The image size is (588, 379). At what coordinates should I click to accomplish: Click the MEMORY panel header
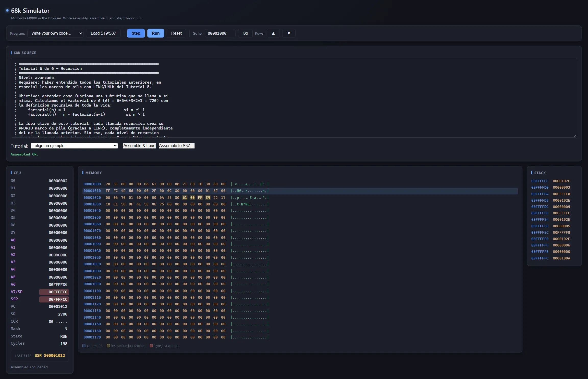click(x=93, y=173)
